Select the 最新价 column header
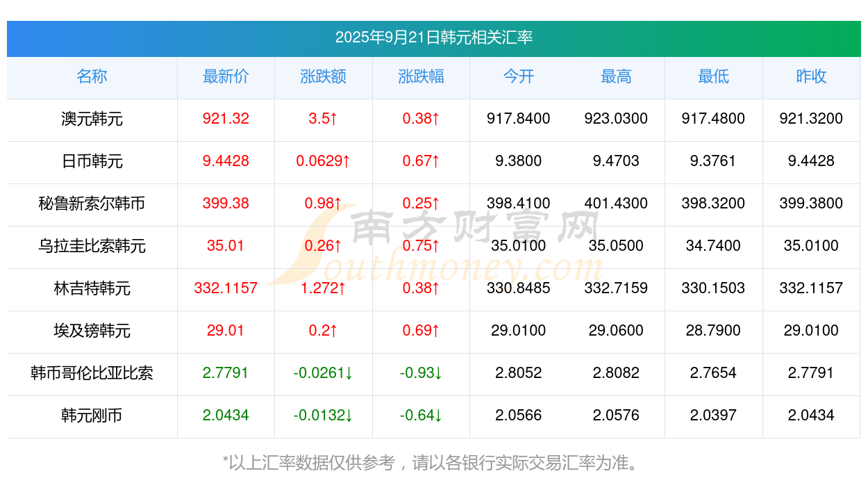 point(226,76)
